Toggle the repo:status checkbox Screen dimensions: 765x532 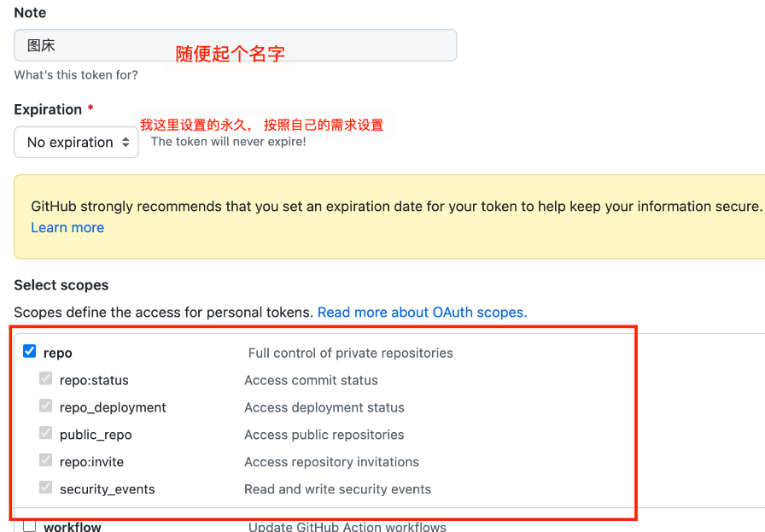click(x=45, y=378)
